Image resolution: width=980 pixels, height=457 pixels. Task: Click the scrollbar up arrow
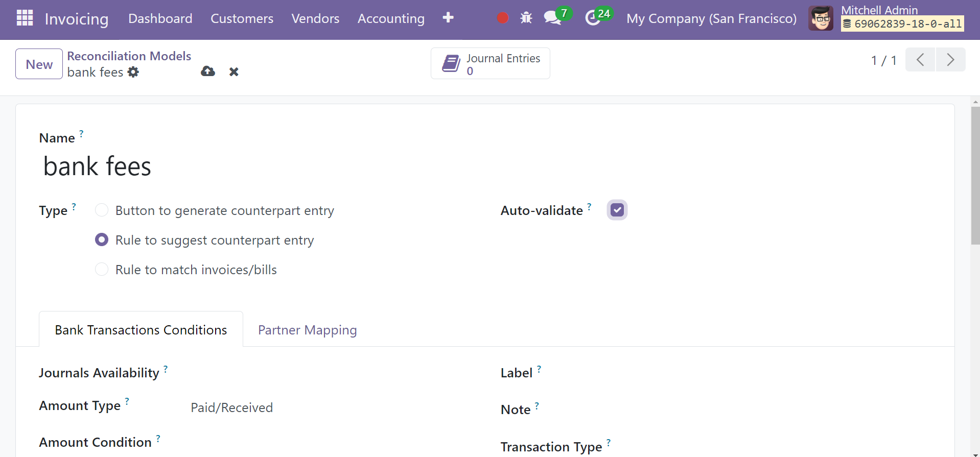pos(975,101)
